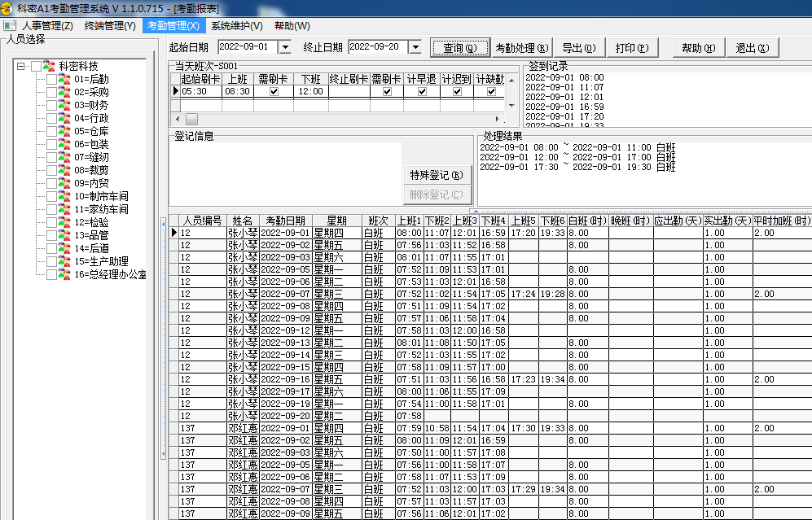Click the department icon beside 06=包装

pyautogui.click(x=64, y=144)
